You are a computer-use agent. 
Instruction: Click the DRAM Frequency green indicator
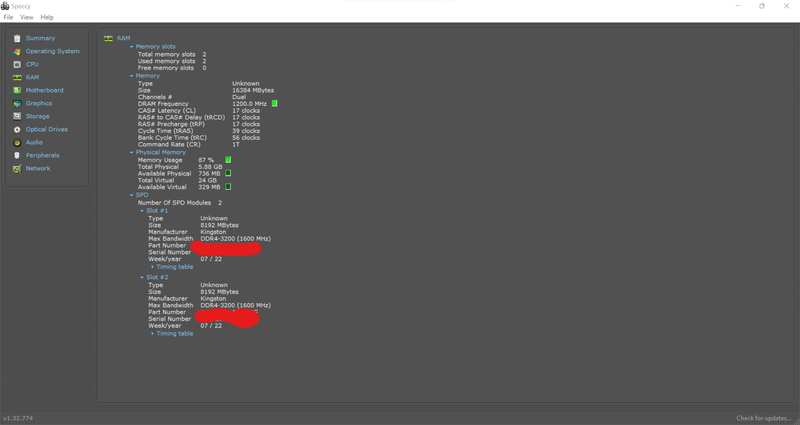[x=274, y=104]
